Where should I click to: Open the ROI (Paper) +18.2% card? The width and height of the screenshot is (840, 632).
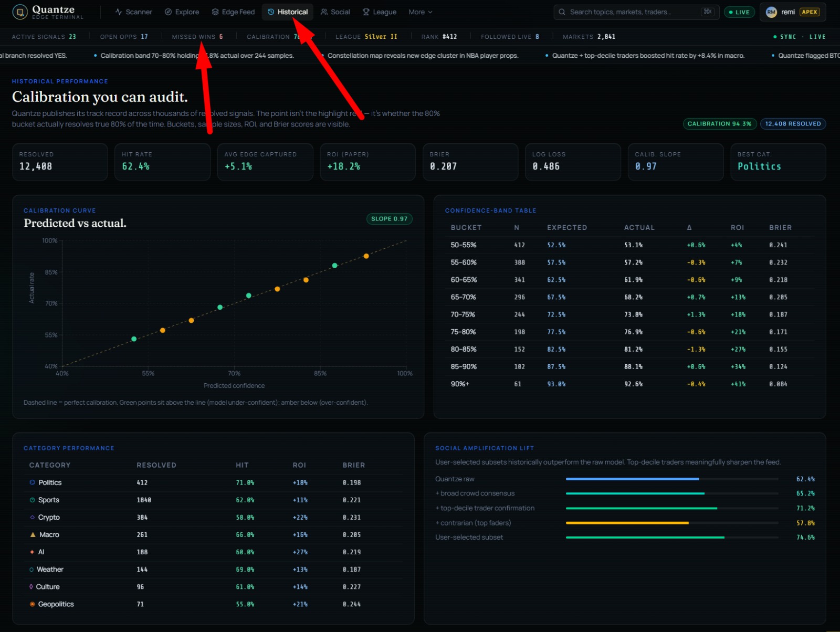tap(367, 162)
